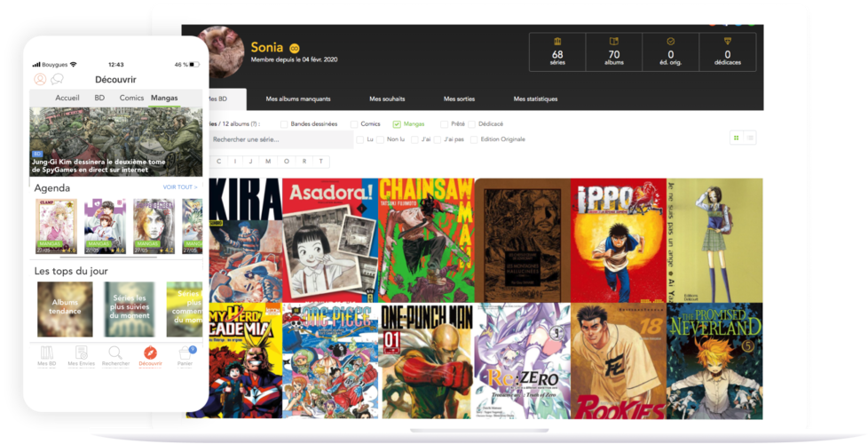Tap the Mes BD bookshelf icon
868x444 pixels.
[46, 353]
